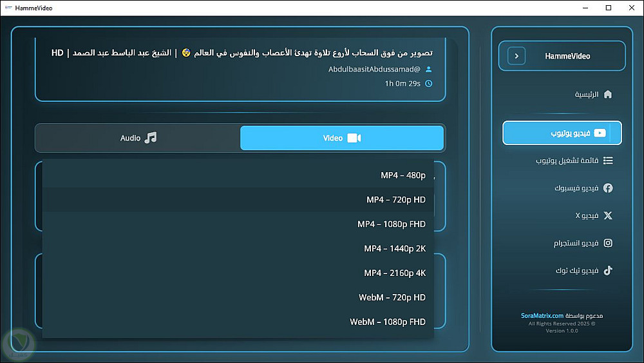Choose MP4 – 720p HD quality option
This screenshot has height=363, width=644.
[238, 200]
